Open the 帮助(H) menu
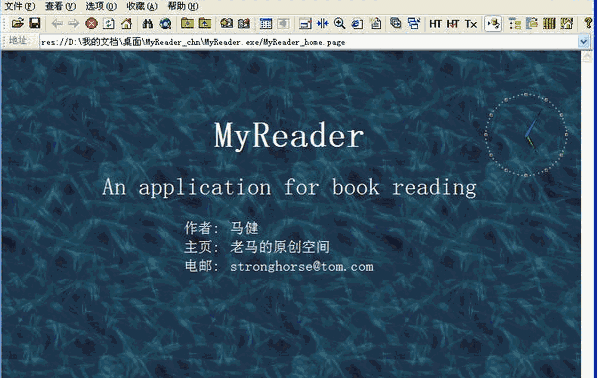Viewport: 598px width, 378px height. coord(183,6)
